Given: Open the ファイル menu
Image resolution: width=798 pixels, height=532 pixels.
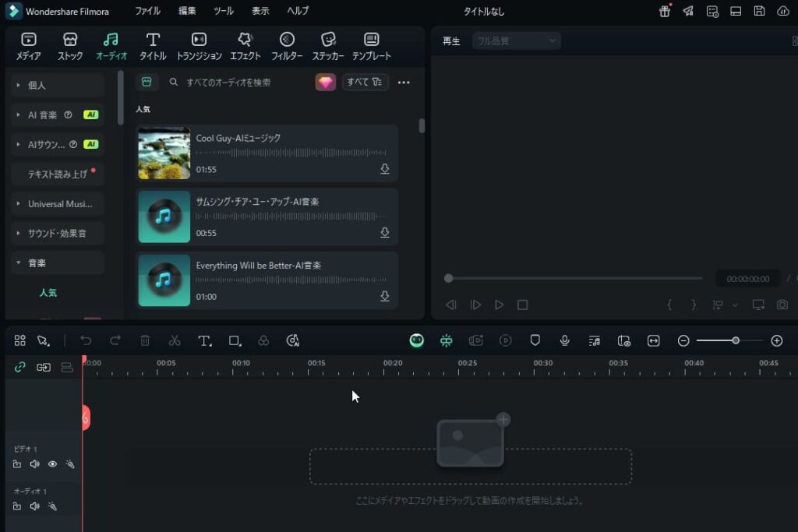Looking at the screenshot, I should coord(147,11).
